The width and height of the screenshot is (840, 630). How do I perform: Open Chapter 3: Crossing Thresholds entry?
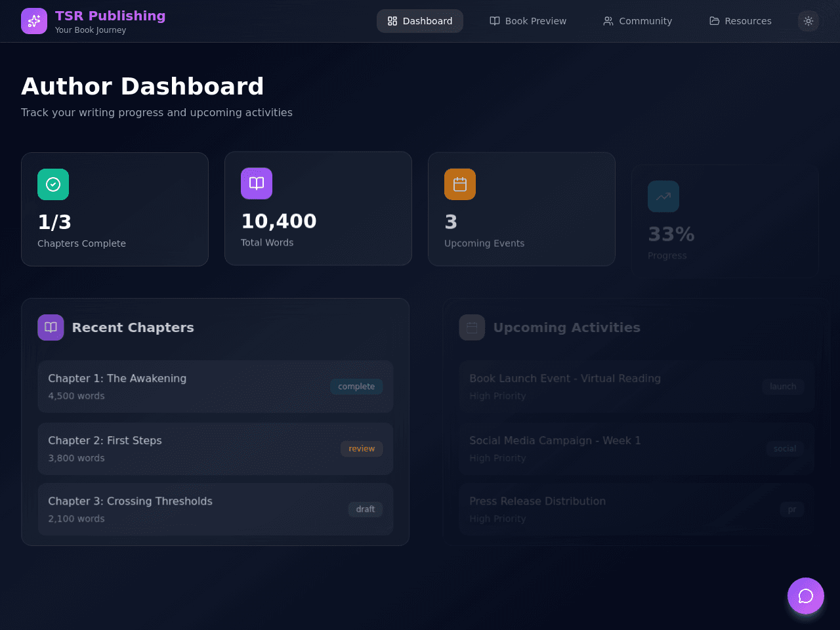pyautogui.click(x=215, y=509)
